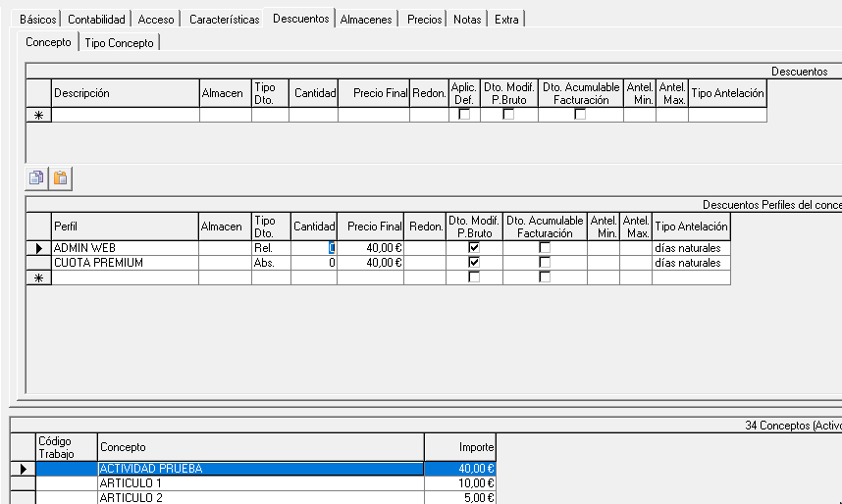Select the ARTICULO 2 concept row
Viewport: 842px width, 504px height.
(x=253, y=497)
